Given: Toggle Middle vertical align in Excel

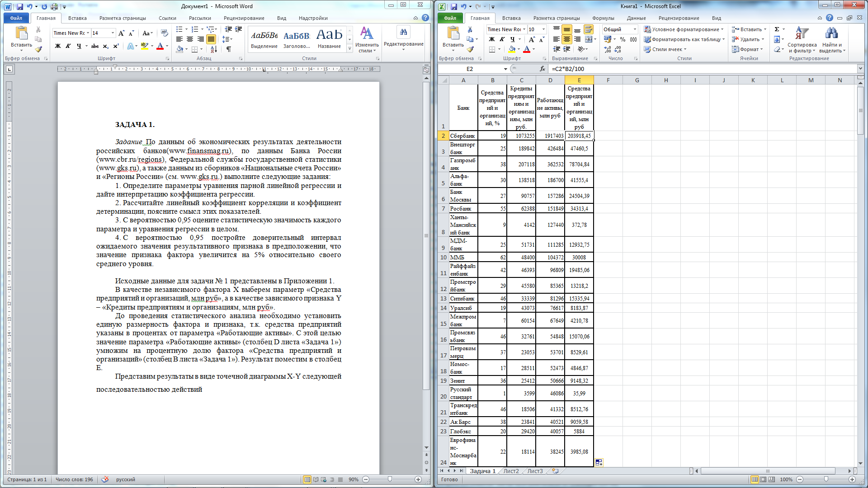Looking at the screenshot, I should pyautogui.click(x=567, y=29).
